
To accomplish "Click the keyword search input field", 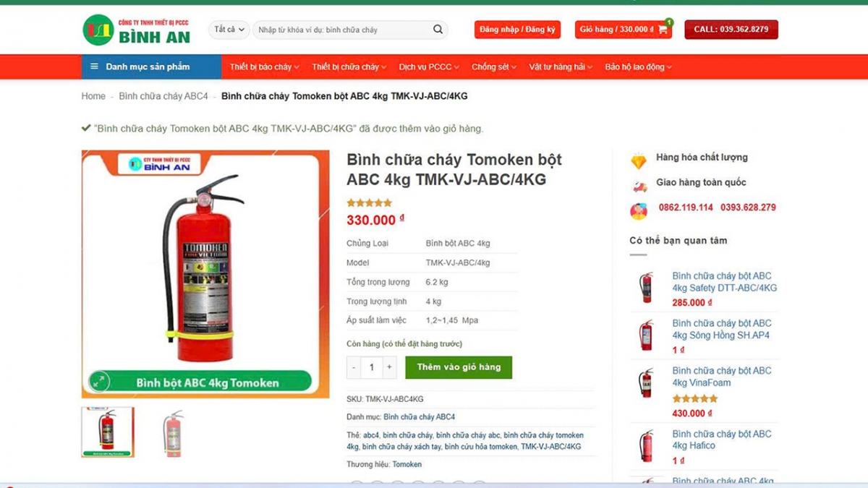I will (344, 30).
